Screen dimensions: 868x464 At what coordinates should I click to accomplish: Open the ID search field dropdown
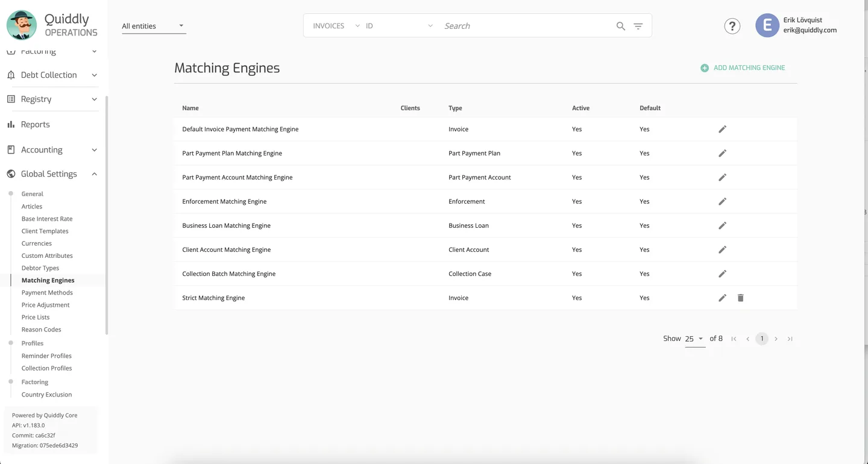click(x=399, y=26)
